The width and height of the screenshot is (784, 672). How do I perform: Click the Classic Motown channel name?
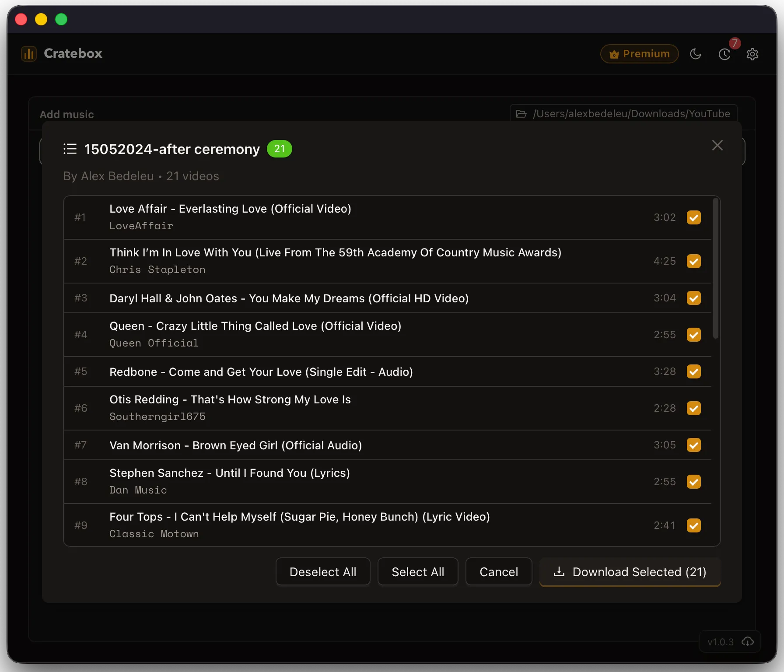(154, 534)
